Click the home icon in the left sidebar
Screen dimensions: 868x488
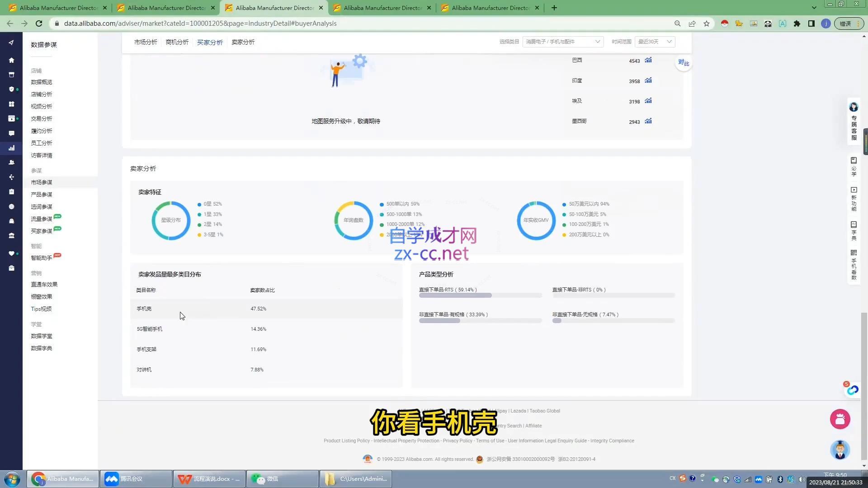click(x=12, y=60)
